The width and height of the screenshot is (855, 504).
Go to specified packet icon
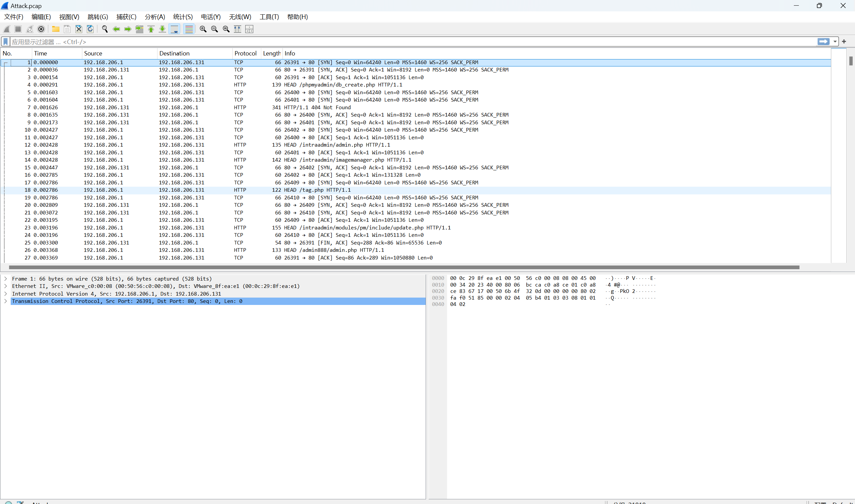point(140,29)
